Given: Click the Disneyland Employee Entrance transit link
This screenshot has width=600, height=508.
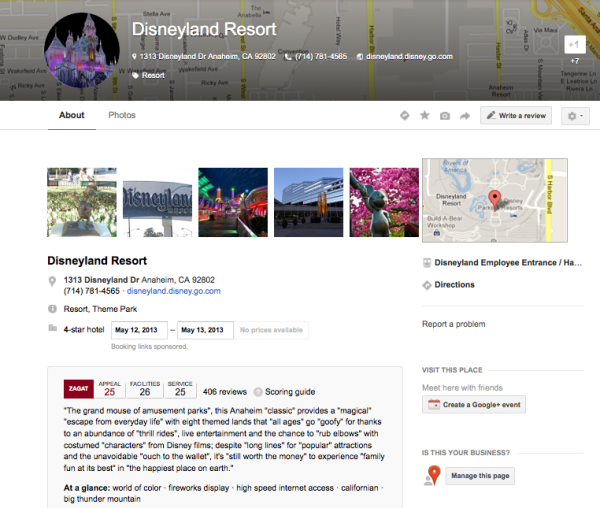Looking at the screenshot, I should (x=508, y=263).
